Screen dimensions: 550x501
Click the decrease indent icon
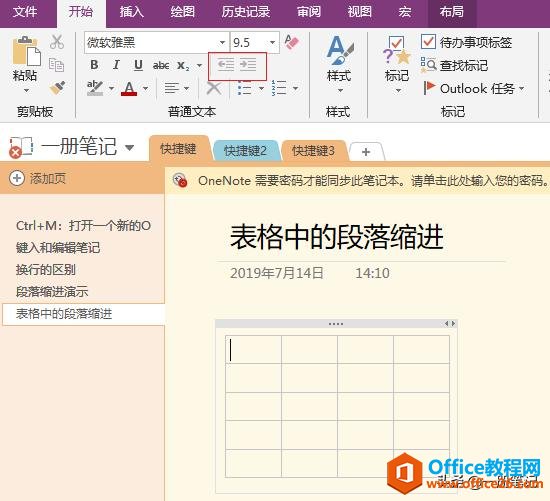226,65
